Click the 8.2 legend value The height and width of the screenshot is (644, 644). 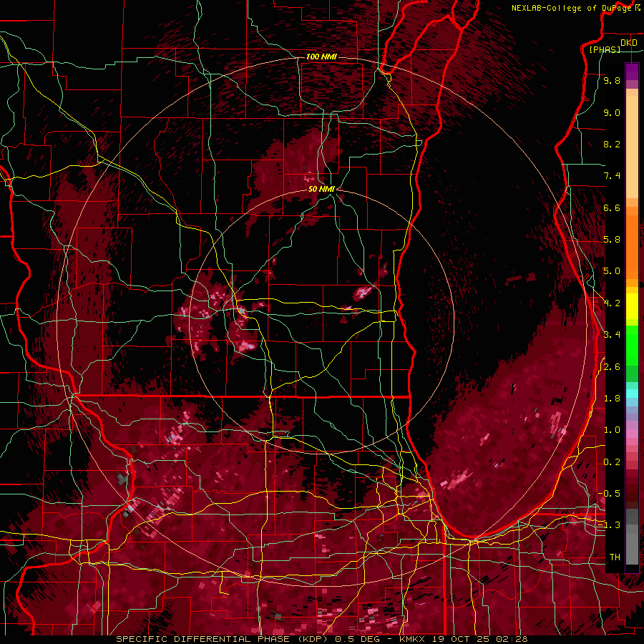click(612, 144)
